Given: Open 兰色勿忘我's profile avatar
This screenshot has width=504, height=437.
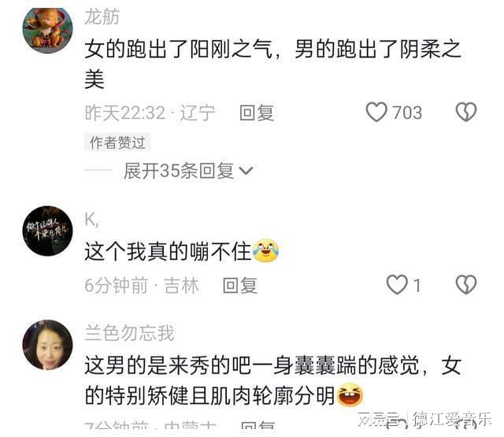Looking at the screenshot, I should tap(47, 345).
